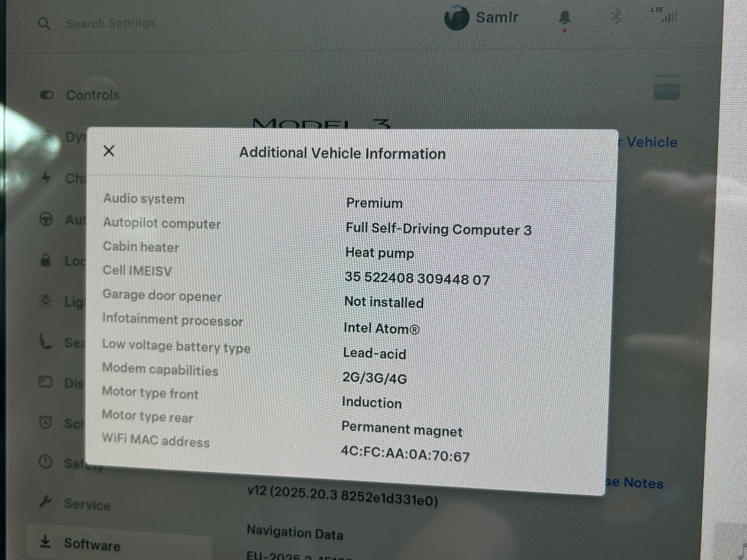This screenshot has width=747, height=560.
Task: Tap the LTE signal strength indicator
Action: pyautogui.click(x=665, y=15)
